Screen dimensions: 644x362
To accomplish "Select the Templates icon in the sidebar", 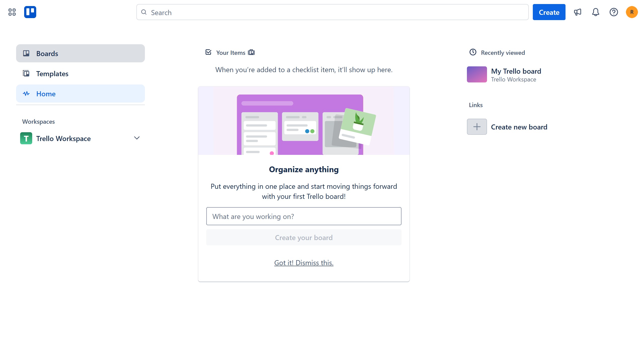I will tap(27, 73).
